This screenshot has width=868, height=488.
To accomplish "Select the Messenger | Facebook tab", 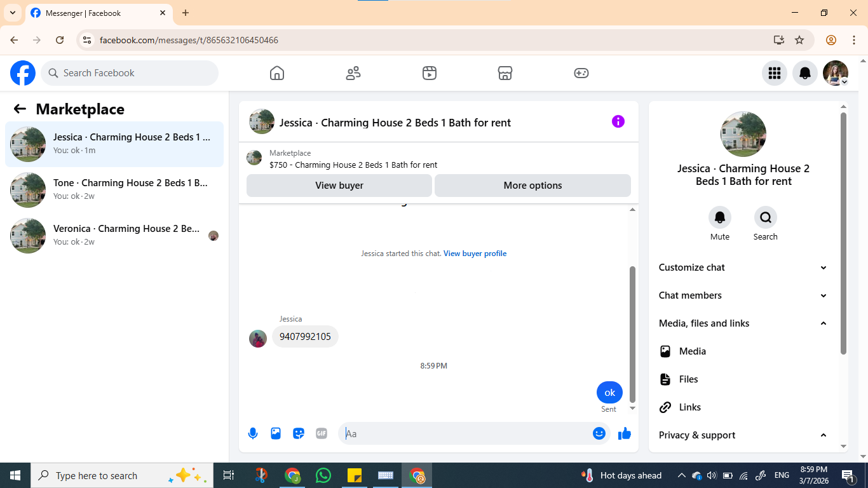I will (x=98, y=13).
